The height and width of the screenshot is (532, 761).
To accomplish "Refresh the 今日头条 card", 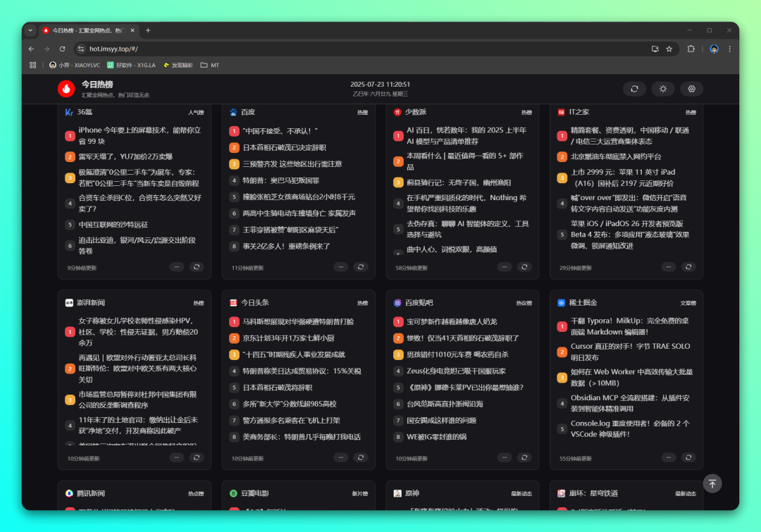I will tap(361, 458).
